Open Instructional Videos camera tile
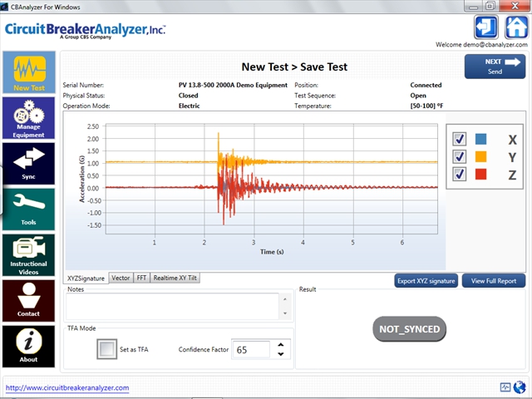The image size is (532, 399). click(29, 255)
